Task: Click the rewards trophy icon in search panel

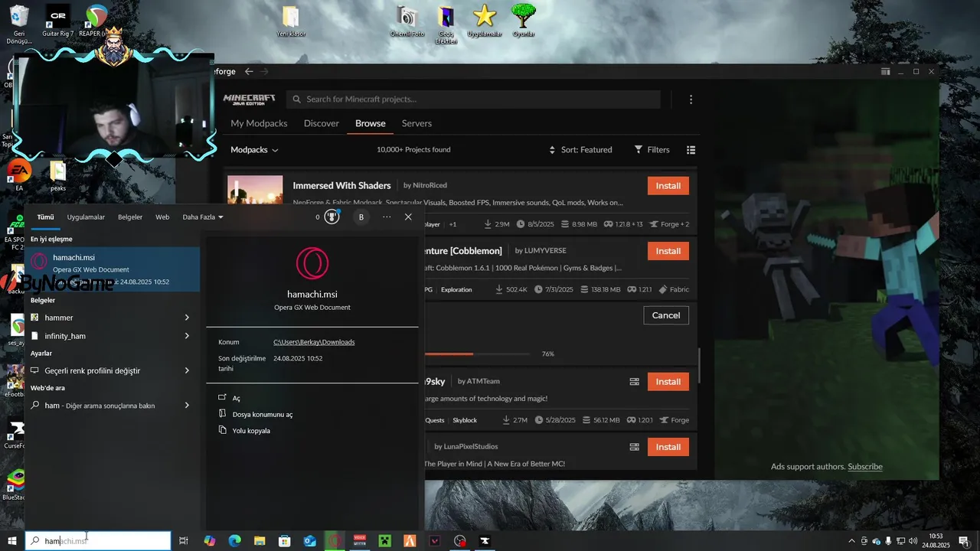Action: tap(332, 217)
